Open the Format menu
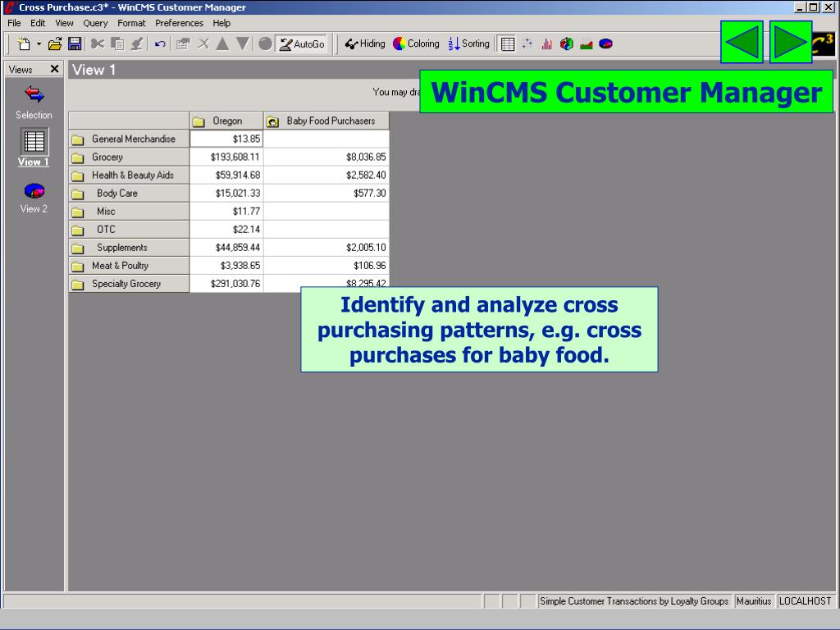The image size is (840, 630). click(131, 23)
